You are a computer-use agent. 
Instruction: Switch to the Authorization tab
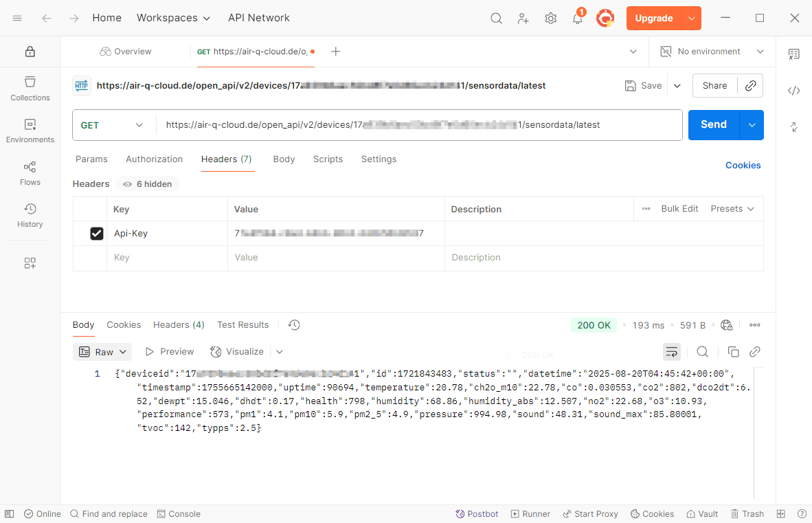tap(154, 159)
